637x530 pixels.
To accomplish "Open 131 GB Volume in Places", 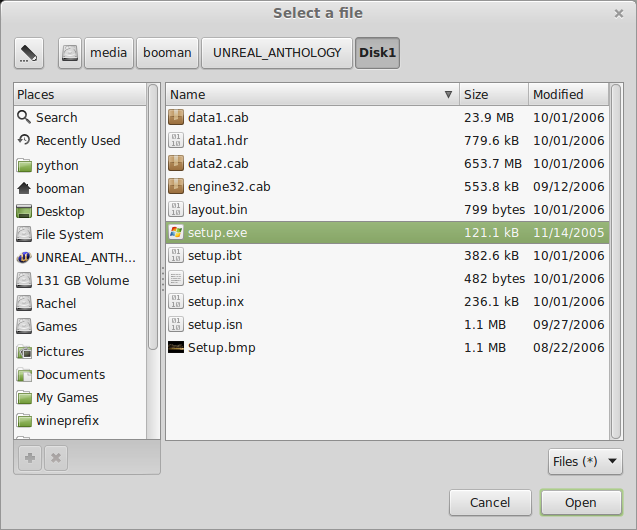I will click(x=80, y=281).
